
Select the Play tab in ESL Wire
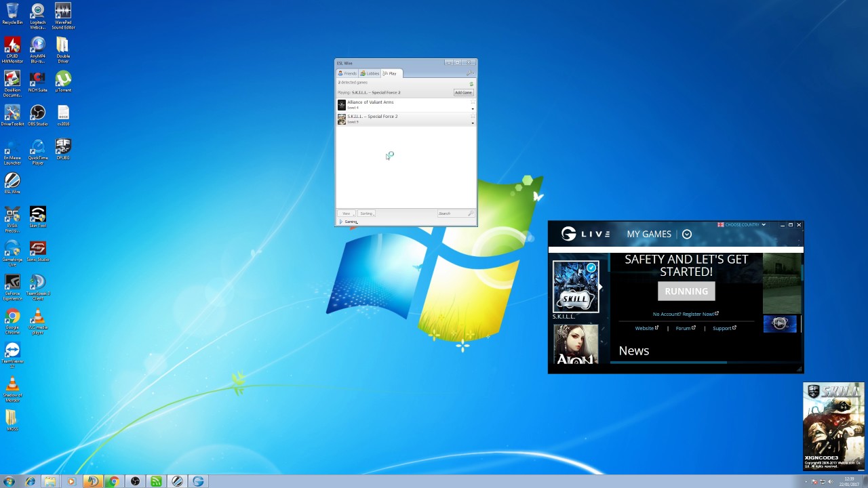coord(392,73)
